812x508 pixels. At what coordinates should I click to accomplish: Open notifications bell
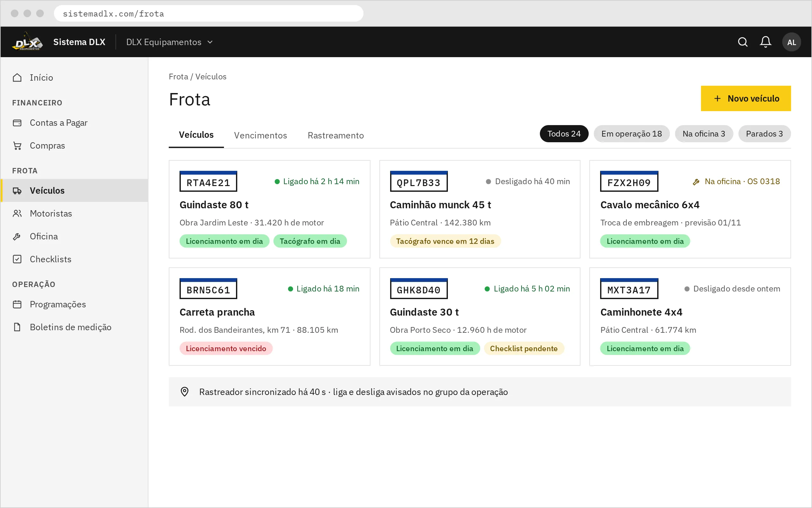765,42
